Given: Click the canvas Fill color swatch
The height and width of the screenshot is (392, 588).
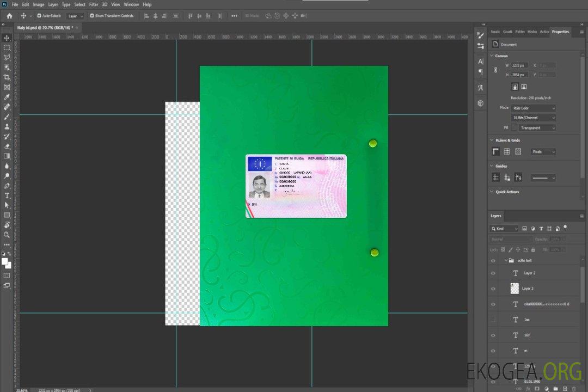Looking at the screenshot, I should pos(514,128).
